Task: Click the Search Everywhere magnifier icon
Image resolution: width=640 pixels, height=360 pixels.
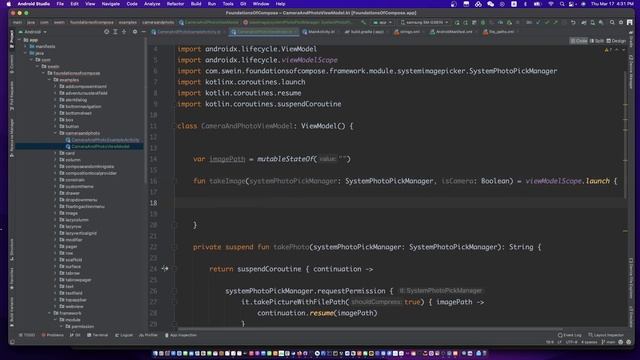Action: pyautogui.click(x=612, y=22)
